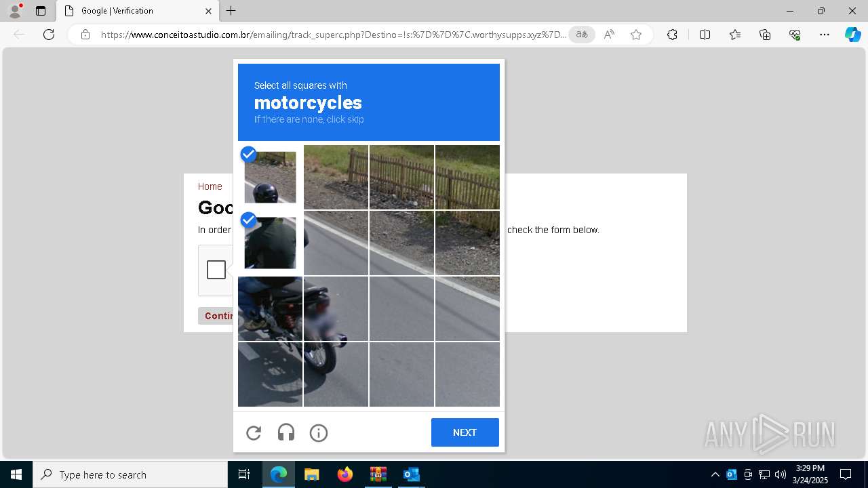View site information lock icon
Screen dimensions: 868x488
tap(85, 35)
